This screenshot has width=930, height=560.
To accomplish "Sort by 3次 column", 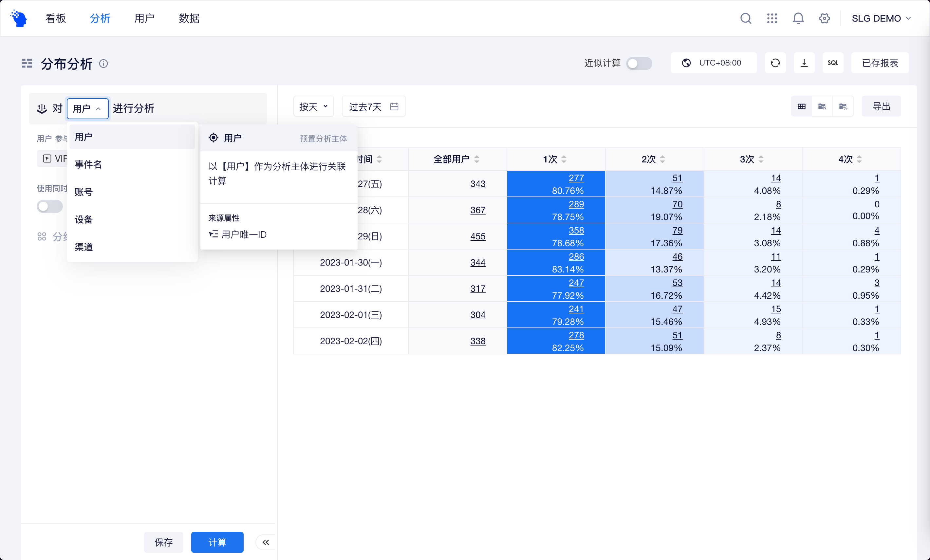I will click(761, 159).
